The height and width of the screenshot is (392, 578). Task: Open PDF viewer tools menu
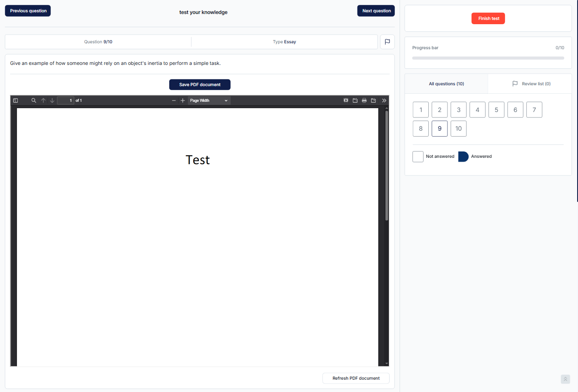coord(384,101)
